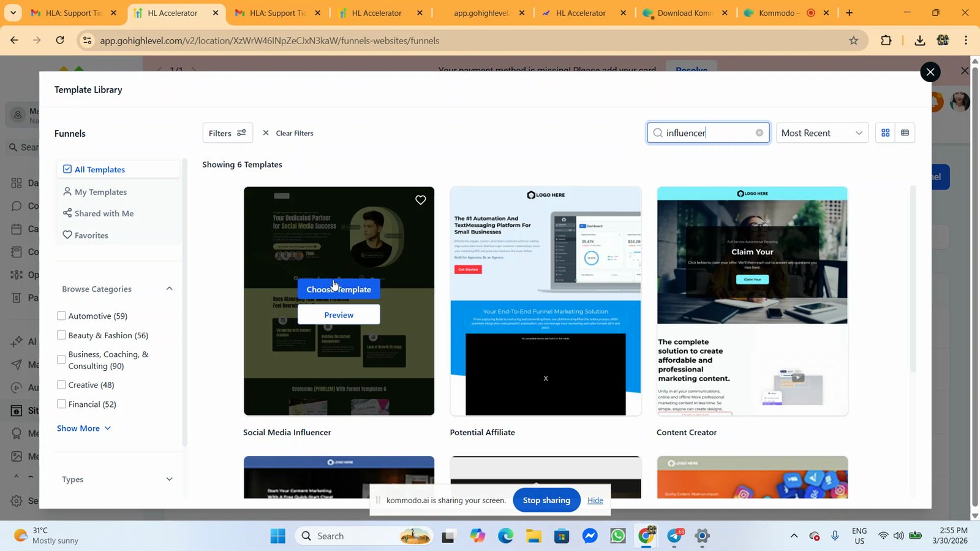Enable the Creative (48) checkbox
The width and height of the screenshot is (980, 551).
pos(61,385)
